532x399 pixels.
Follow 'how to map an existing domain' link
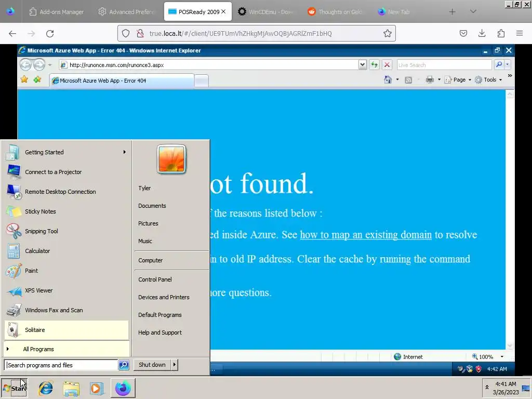point(366,235)
